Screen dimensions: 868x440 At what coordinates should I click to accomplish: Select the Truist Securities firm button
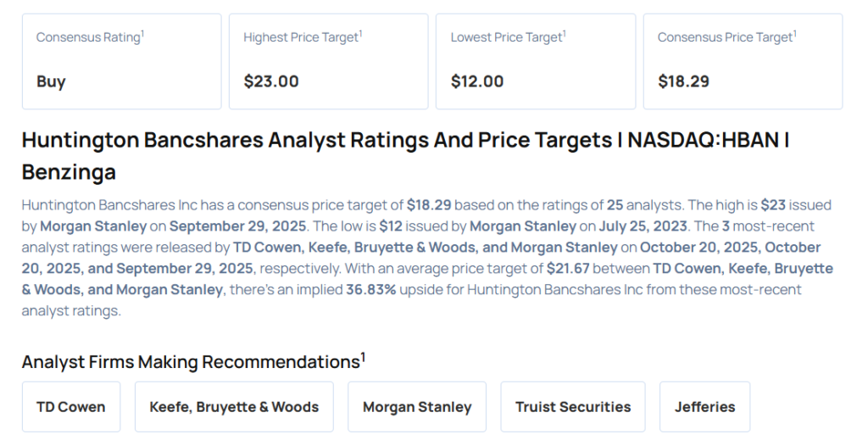573,407
